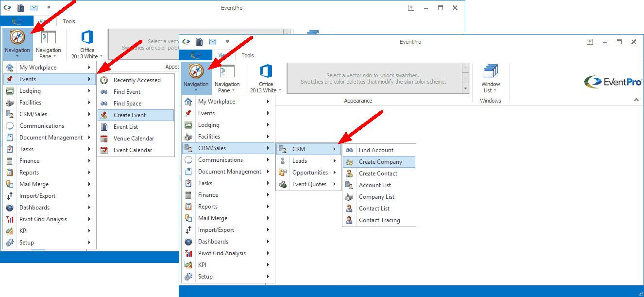Open Event List in Events submenu
The height and width of the screenshot is (297, 644).
click(x=136, y=127)
